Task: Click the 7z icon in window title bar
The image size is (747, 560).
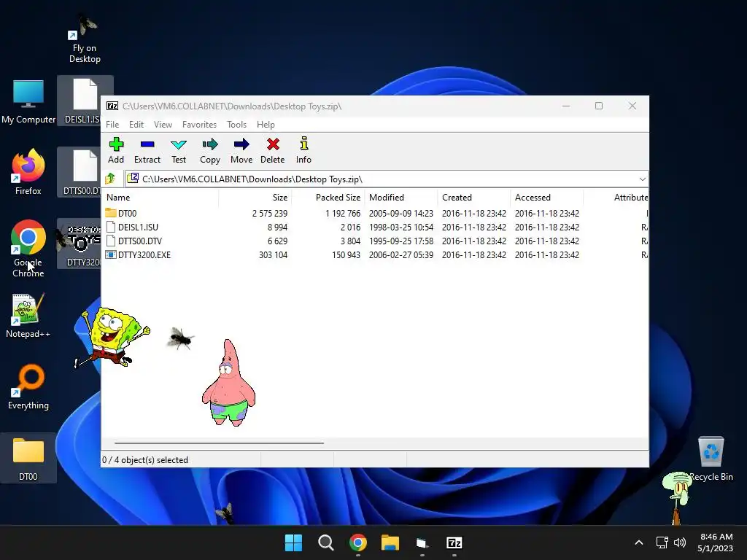Action: [x=112, y=106]
